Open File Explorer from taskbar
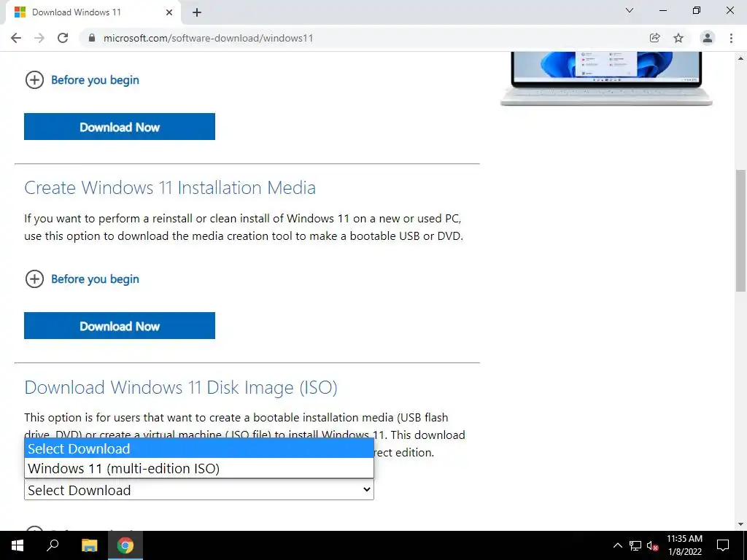This screenshot has height=560, width=747. (x=89, y=545)
